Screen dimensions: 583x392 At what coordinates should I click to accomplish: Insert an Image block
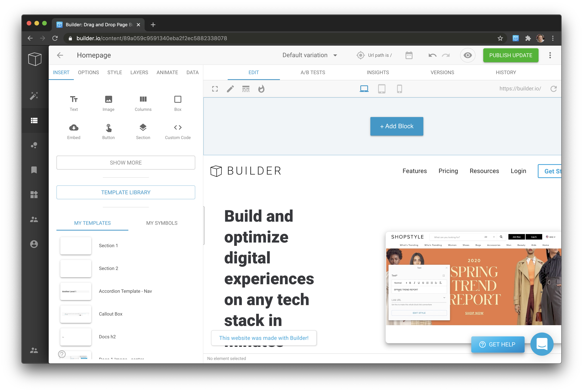(108, 104)
